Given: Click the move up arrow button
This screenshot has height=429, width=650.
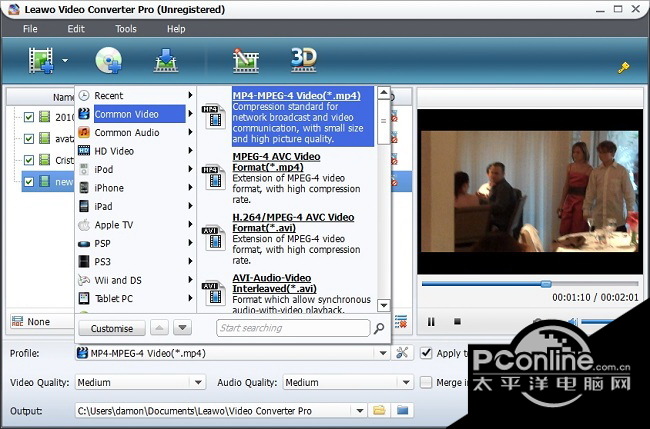Looking at the screenshot, I should tap(160, 328).
